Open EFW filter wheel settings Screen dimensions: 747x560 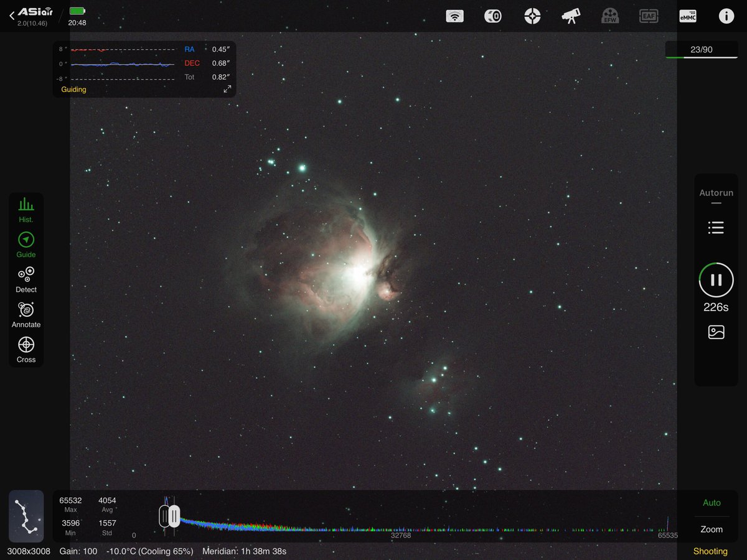[609, 16]
